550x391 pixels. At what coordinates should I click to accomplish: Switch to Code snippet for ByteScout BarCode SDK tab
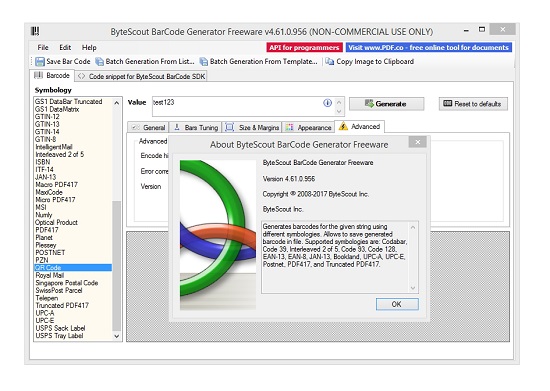(x=141, y=76)
